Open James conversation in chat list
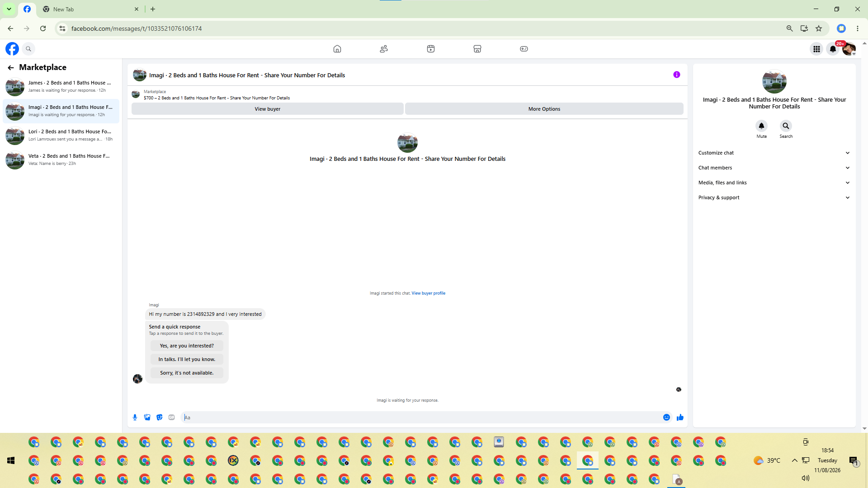 61,87
